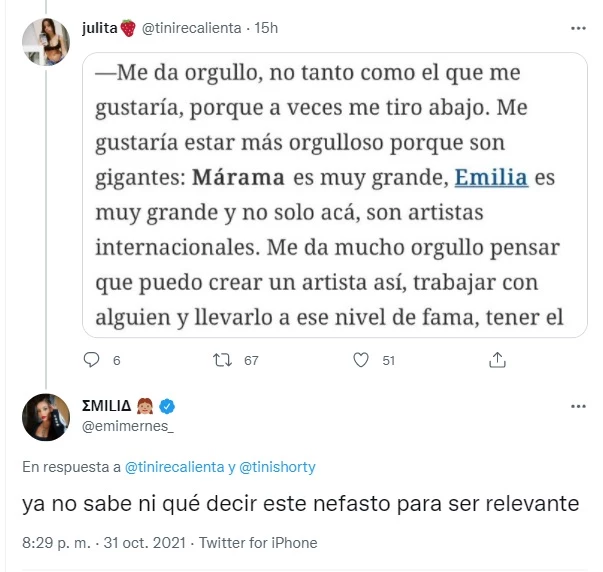Open the @tinirecalienta handle in tweet header
This screenshot has width=603, height=572.
[x=192, y=28]
